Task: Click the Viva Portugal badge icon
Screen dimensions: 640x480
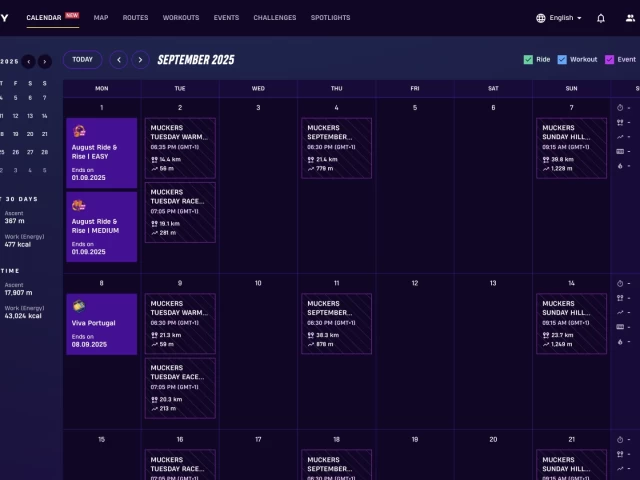Action: tap(79, 306)
